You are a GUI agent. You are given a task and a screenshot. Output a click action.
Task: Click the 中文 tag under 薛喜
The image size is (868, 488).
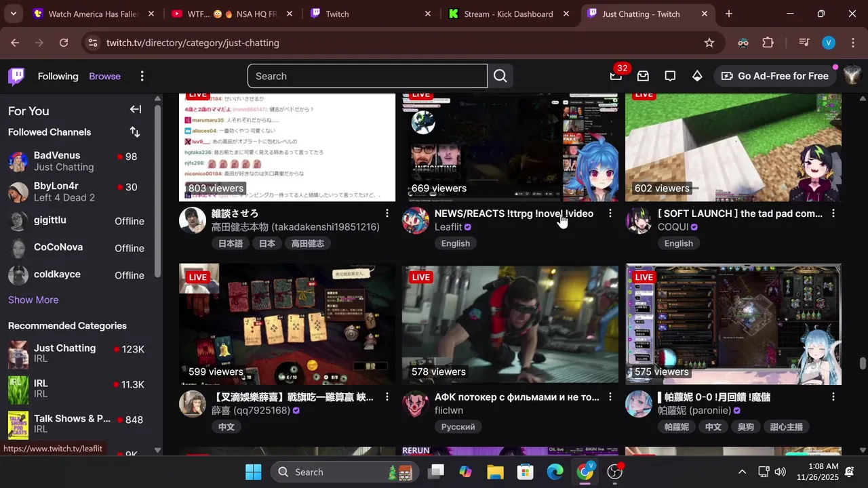(x=226, y=427)
